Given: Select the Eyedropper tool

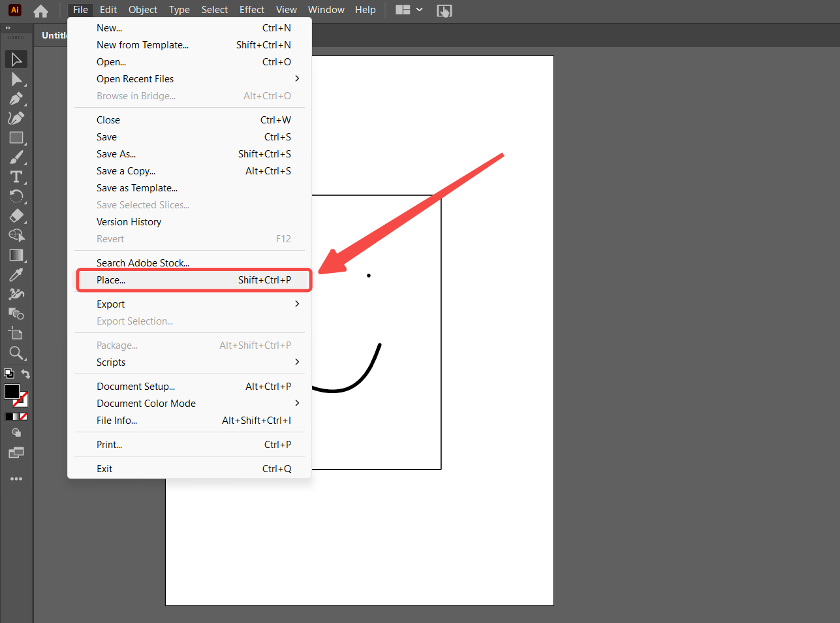Looking at the screenshot, I should [x=16, y=275].
